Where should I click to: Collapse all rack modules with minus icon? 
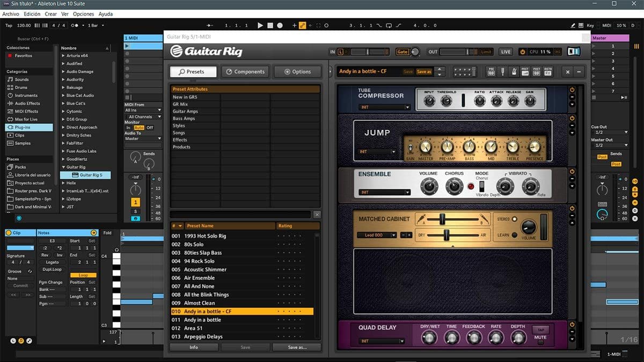pyautogui.click(x=579, y=71)
